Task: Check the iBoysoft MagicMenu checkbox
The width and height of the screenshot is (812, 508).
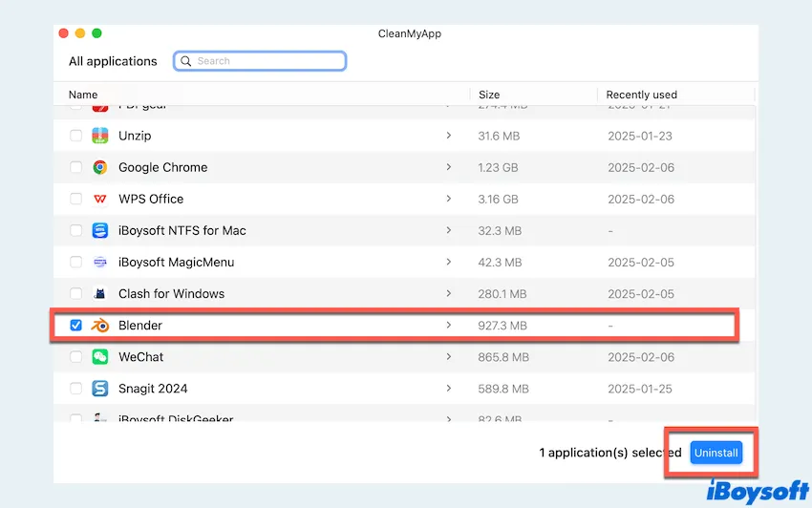Action: pyautogui.click(x=75, y=262)
